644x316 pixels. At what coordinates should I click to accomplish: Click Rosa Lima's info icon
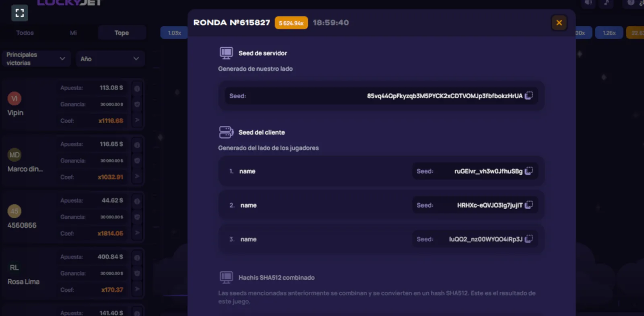137,258
